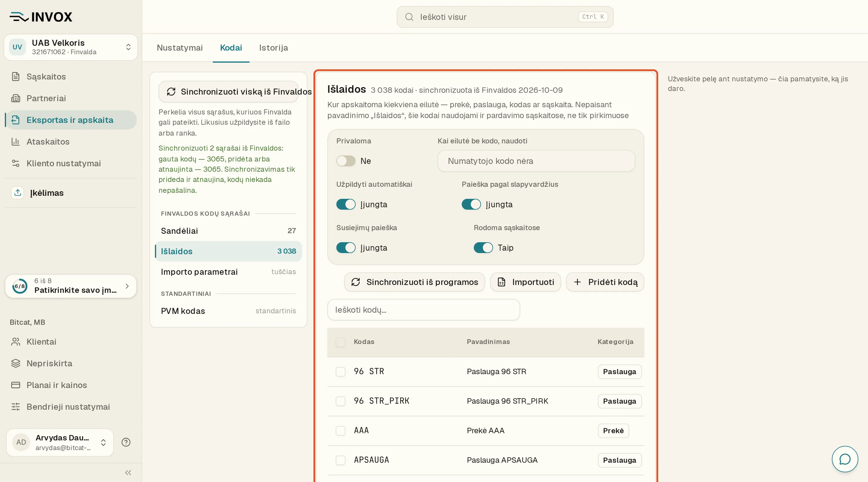Screen dimensions: 868x482
Task: Open the Partneriai building icon
Action: (15, 98)
